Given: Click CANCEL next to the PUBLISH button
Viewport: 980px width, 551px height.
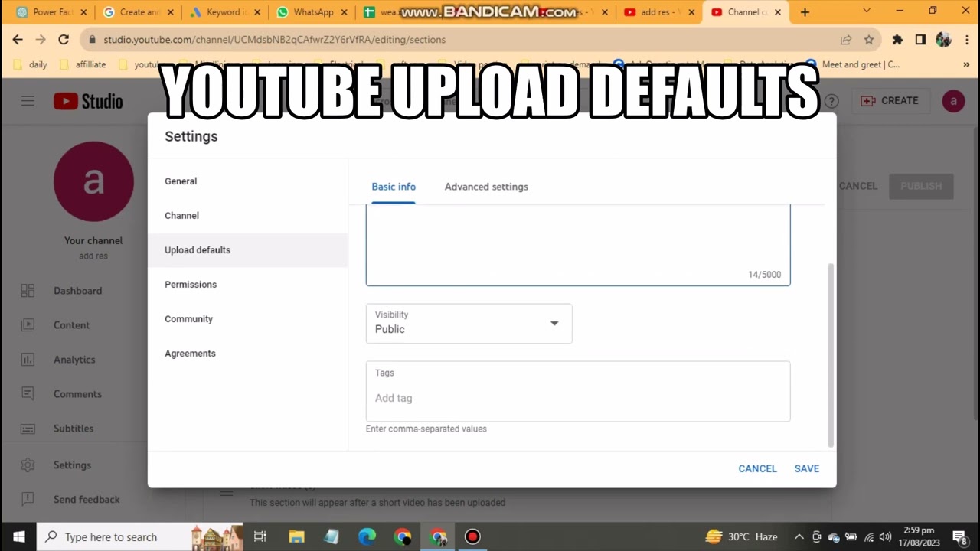Looking at the screenshot, I should (x=857, y=186).
